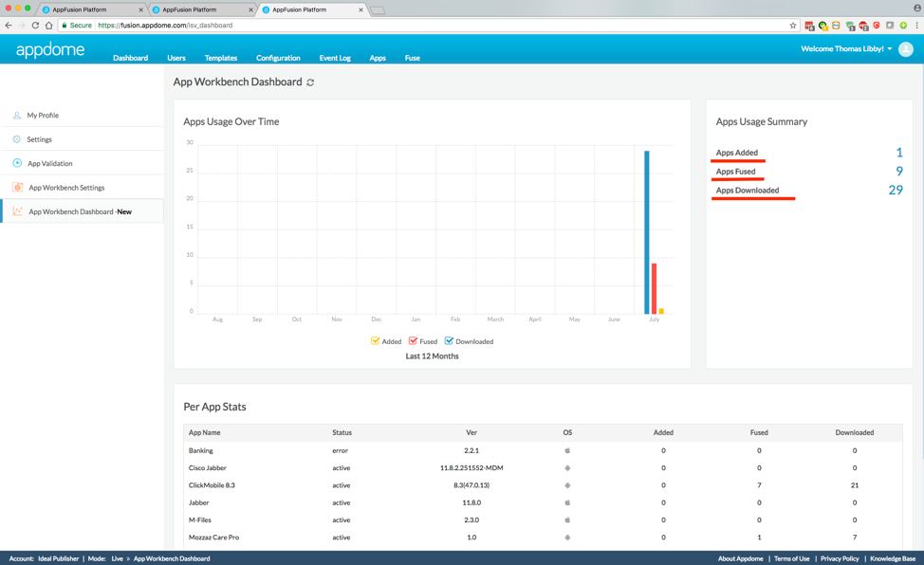Click the OS icon in the M-Files row
924x565 pixels.
tap(567, 520)
